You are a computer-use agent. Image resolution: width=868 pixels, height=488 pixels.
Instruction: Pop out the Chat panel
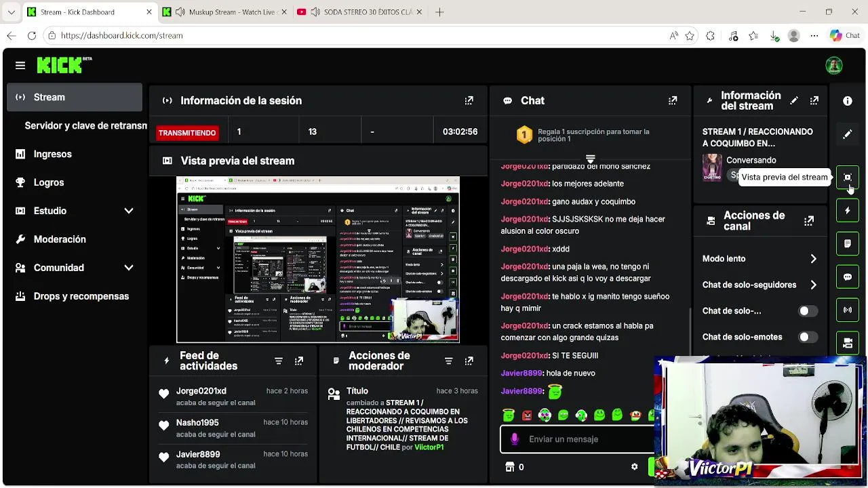(x=673, y=100)
